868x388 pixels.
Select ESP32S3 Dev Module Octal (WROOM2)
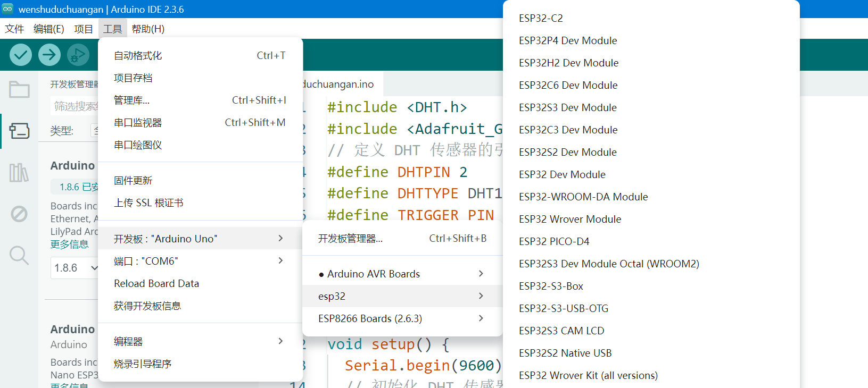[x=651, y=264]
